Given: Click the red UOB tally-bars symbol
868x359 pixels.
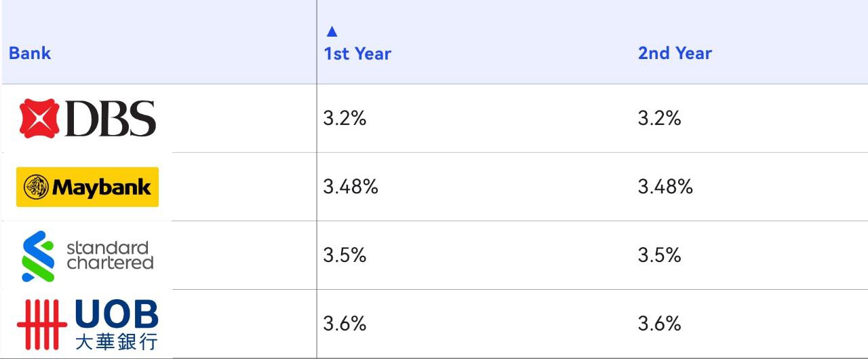Looking at the screenshot, I should click(42, 324).
